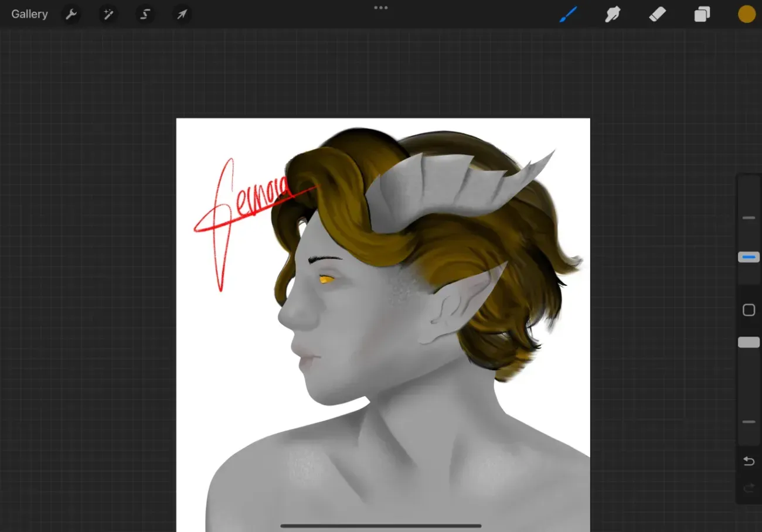Expand the hidden interface options via three dots
This screenshot has width=762, height=532.
(x=381, y=8)
